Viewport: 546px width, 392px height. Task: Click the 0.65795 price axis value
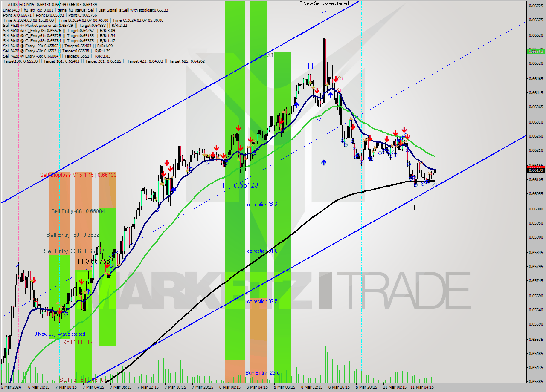pyautogui.click(x=536, y=267)
